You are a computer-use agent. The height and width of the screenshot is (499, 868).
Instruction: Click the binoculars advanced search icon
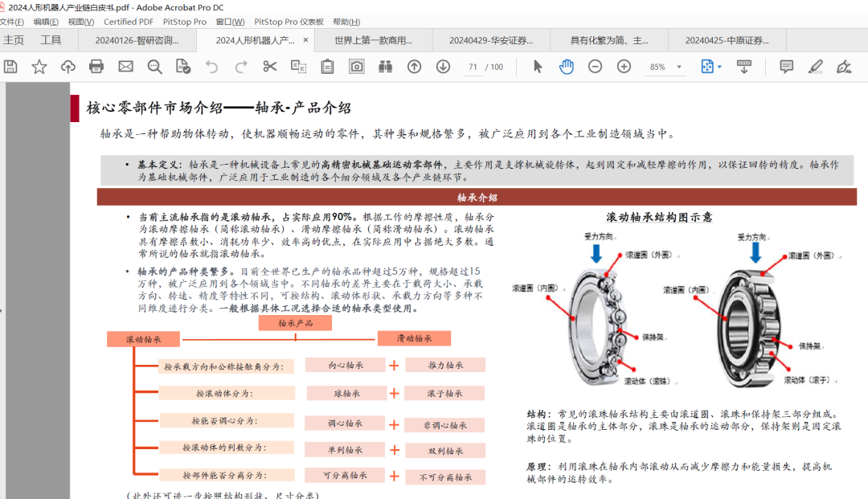385,67
